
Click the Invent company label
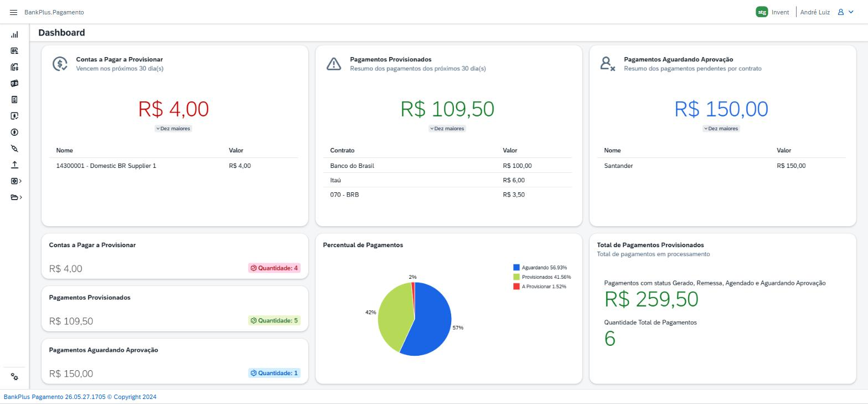pos(780,12)
